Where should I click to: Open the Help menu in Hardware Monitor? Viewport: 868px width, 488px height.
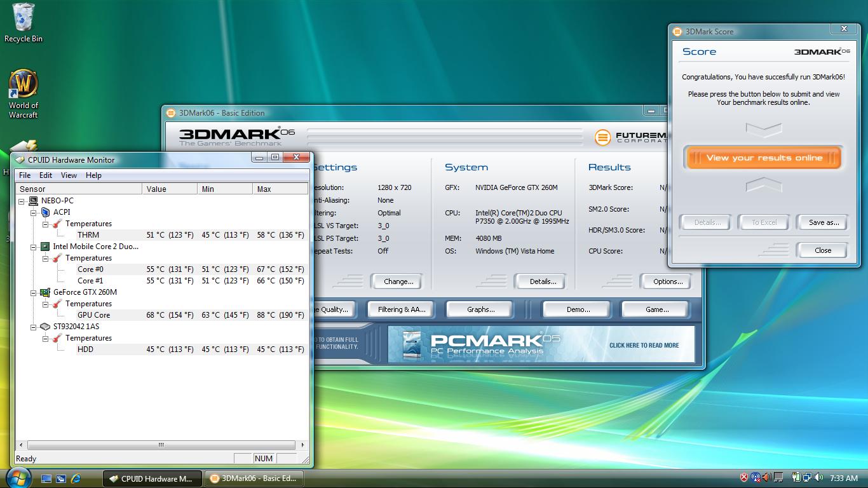tap(93, 175)
